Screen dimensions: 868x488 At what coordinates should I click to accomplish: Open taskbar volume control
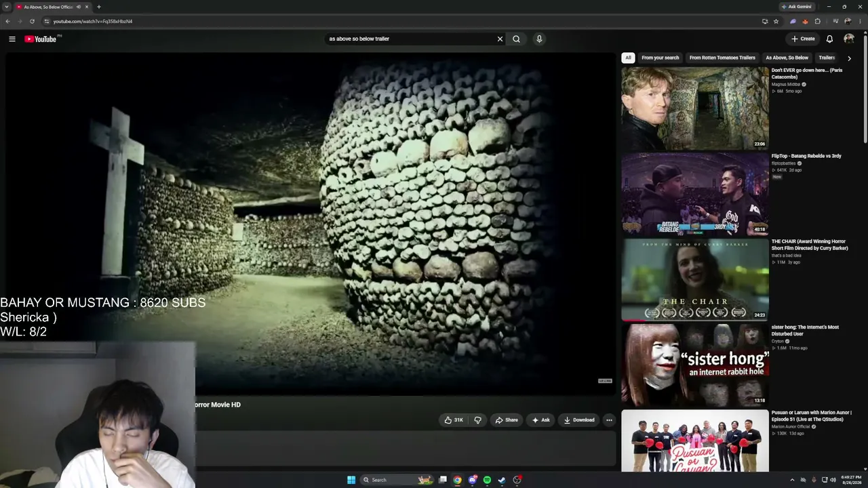pos(833,480)
